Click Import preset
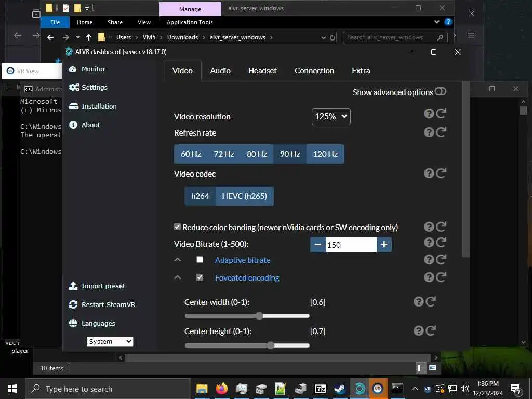This screenshot has height=399, width=532. (97, 286)
